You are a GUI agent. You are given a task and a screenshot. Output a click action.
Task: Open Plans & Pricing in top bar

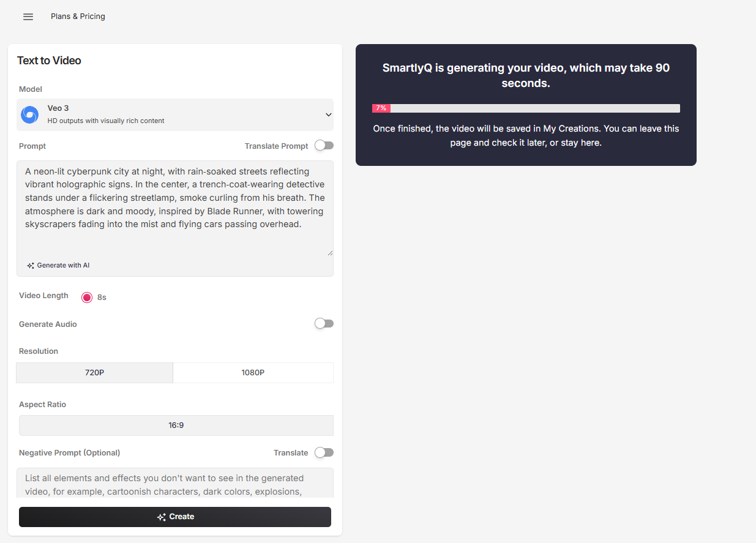point(78,17)
